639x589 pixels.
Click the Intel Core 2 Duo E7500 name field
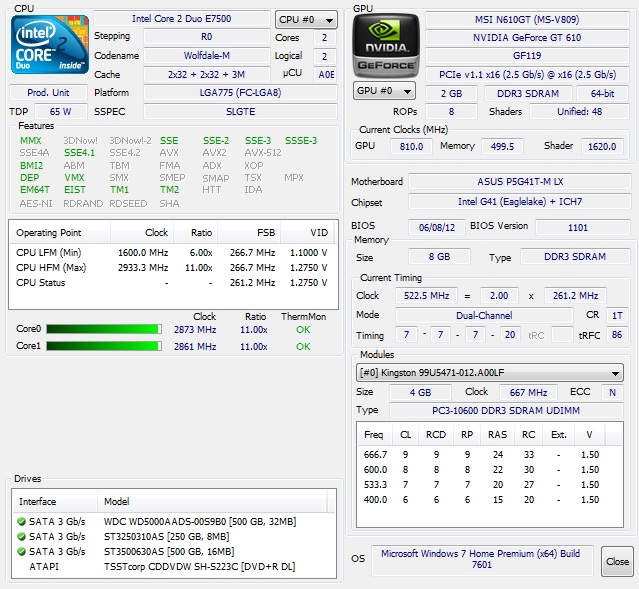click(x=182, y=19)
